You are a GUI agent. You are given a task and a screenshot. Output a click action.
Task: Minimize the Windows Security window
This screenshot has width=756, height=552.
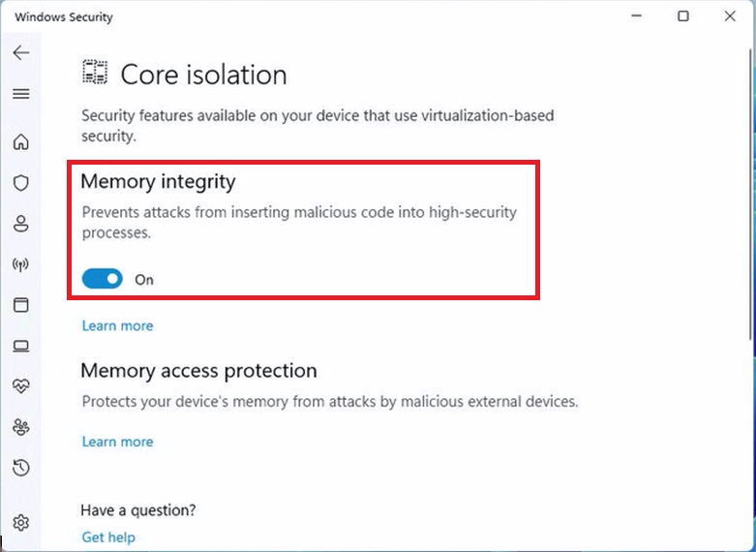[x=637, y=16]
